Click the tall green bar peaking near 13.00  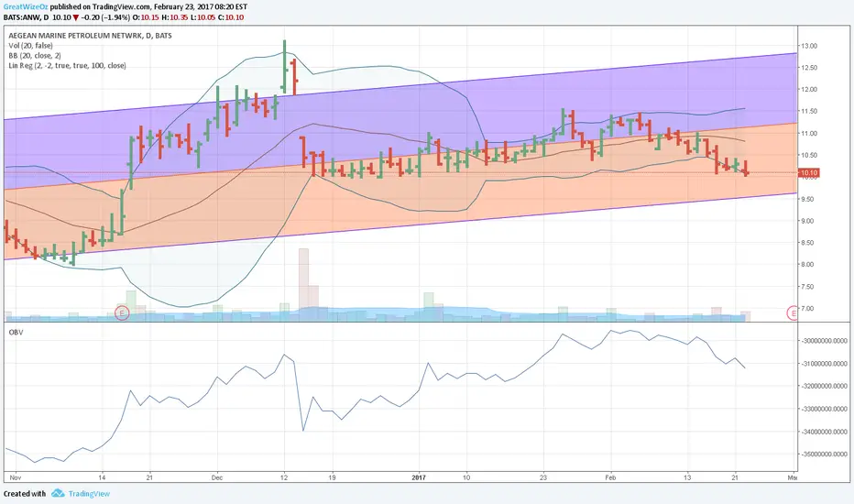284,66
